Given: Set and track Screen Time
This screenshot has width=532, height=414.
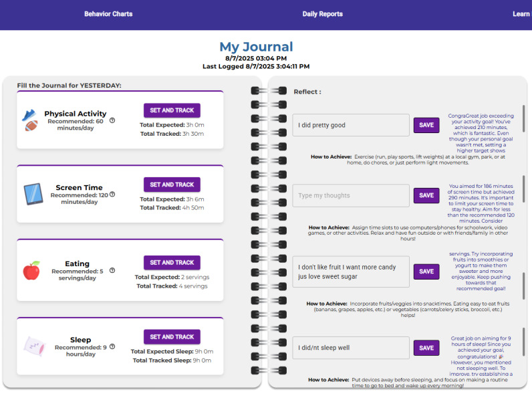Looking at the screenshot, I should pyautogui.click(x=172, y=185).
